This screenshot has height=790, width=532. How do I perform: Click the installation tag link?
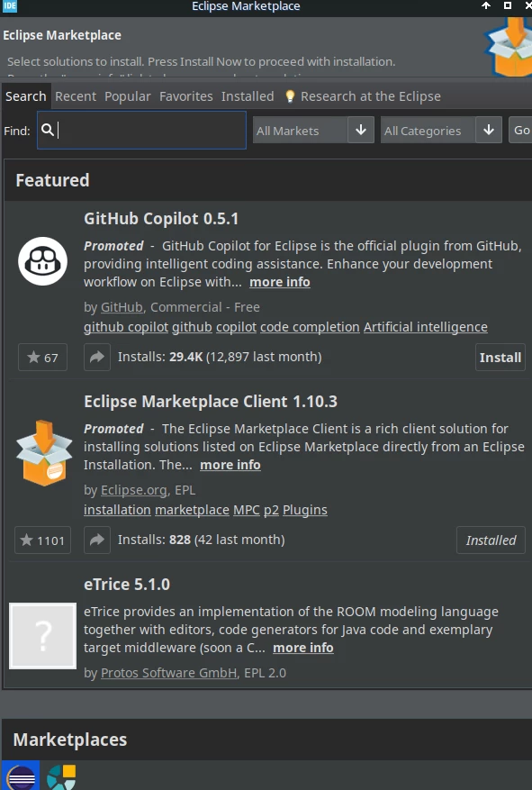click(x=117, y=510)
